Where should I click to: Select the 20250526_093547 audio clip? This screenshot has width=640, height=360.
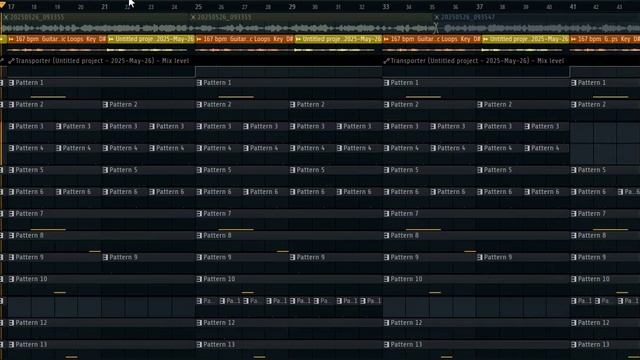point(537,24)
